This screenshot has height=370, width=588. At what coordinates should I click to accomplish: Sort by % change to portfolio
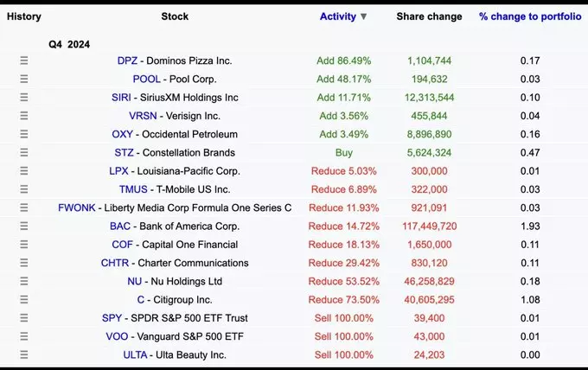530,16
